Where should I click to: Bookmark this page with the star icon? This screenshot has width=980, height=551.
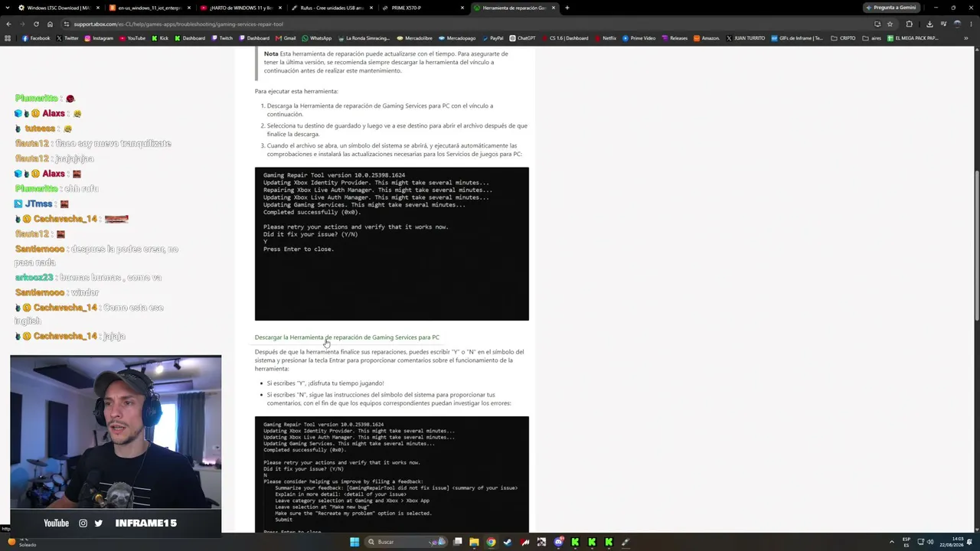point(889,24)
